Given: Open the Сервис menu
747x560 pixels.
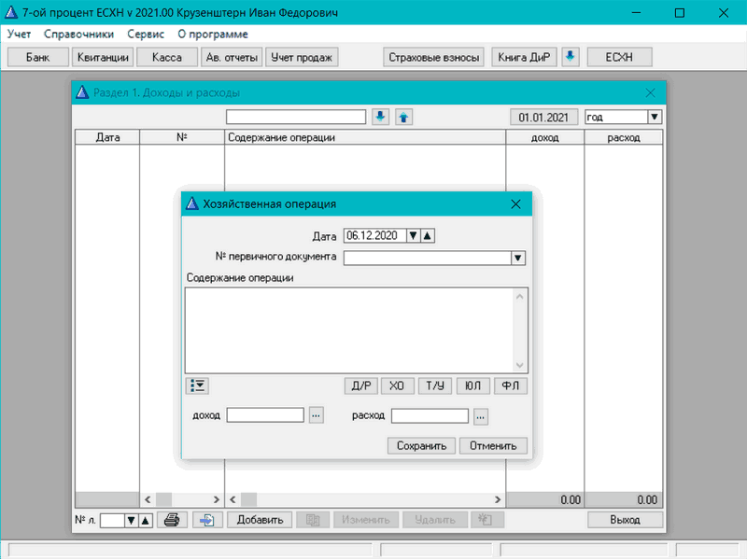Looking at the screenshot, I should click(x=146, y=34).
